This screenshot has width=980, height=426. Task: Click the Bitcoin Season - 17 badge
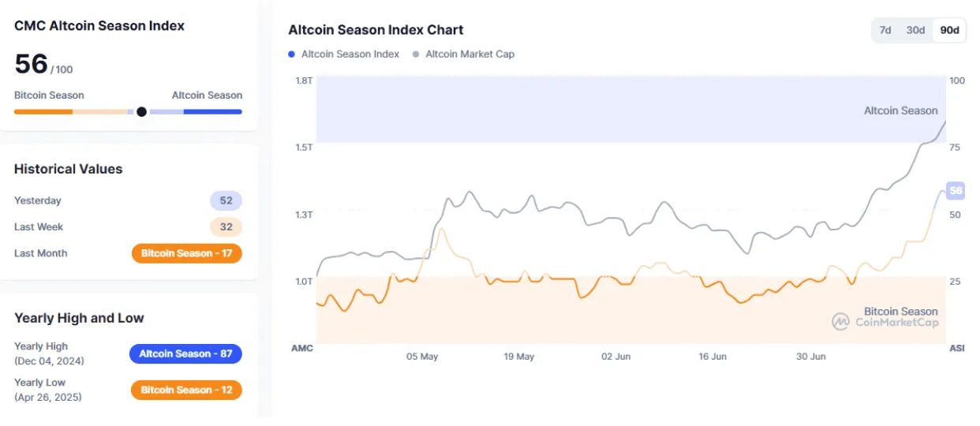[x=187, y=253]
